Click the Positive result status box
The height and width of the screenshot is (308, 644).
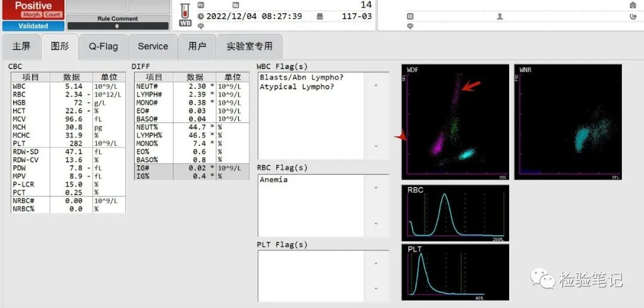33,10
